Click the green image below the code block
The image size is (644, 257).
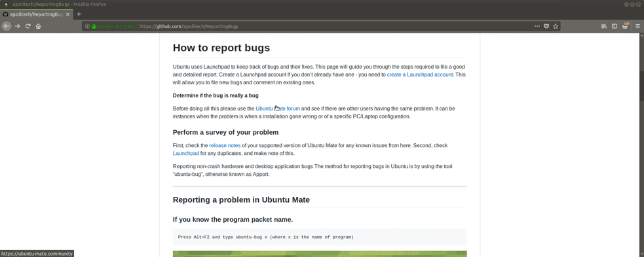(320, 254)
